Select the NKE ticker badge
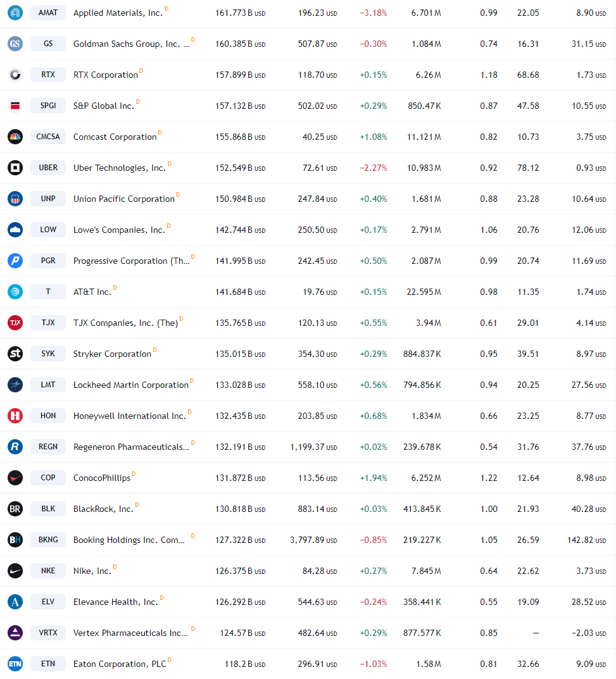 (48, 571)
